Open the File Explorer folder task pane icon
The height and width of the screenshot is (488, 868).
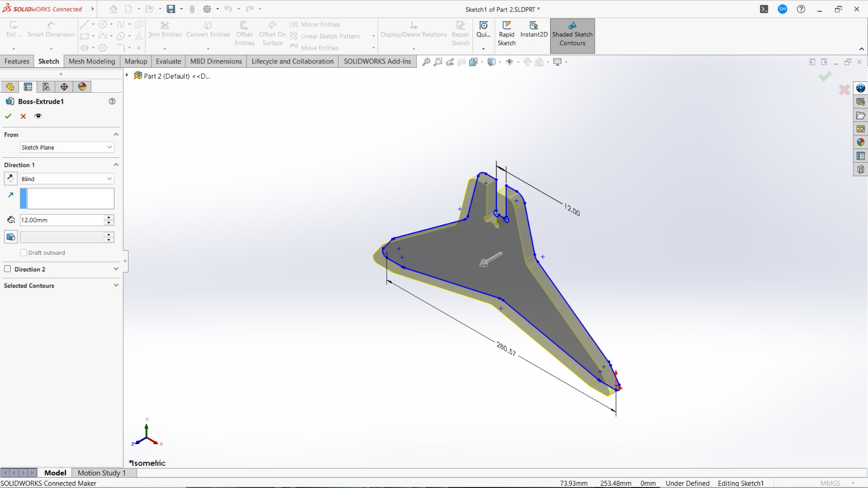tap(860, 115)
